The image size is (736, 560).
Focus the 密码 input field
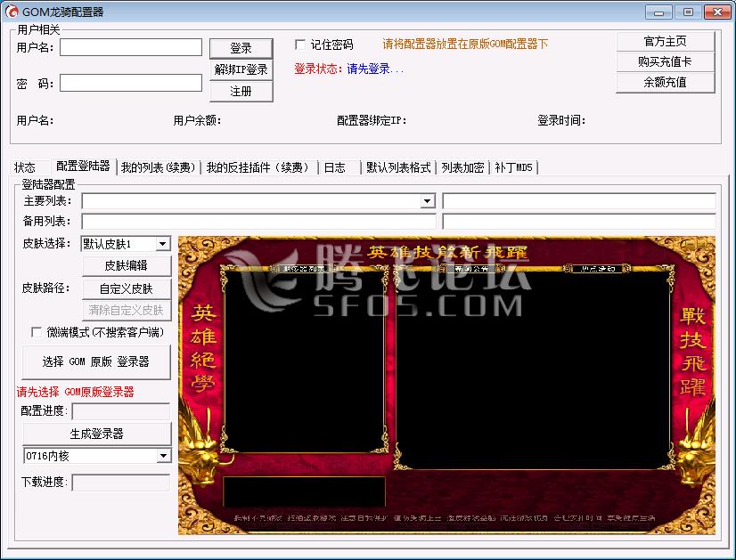(131, 83)
